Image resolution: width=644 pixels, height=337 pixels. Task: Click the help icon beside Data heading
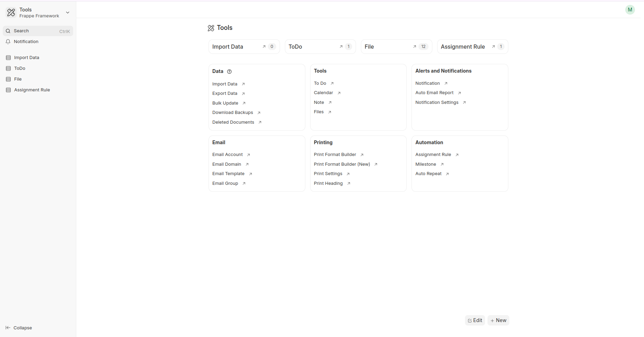229,72
